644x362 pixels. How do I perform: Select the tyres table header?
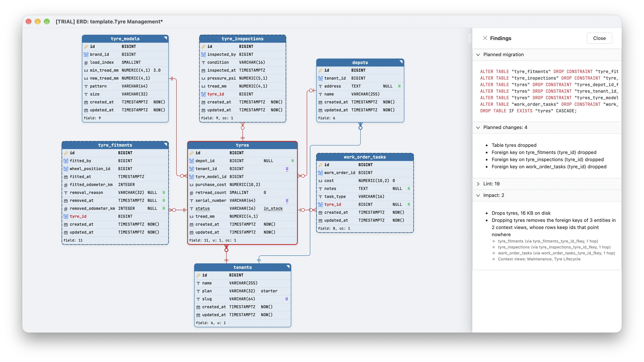point(242,145)
